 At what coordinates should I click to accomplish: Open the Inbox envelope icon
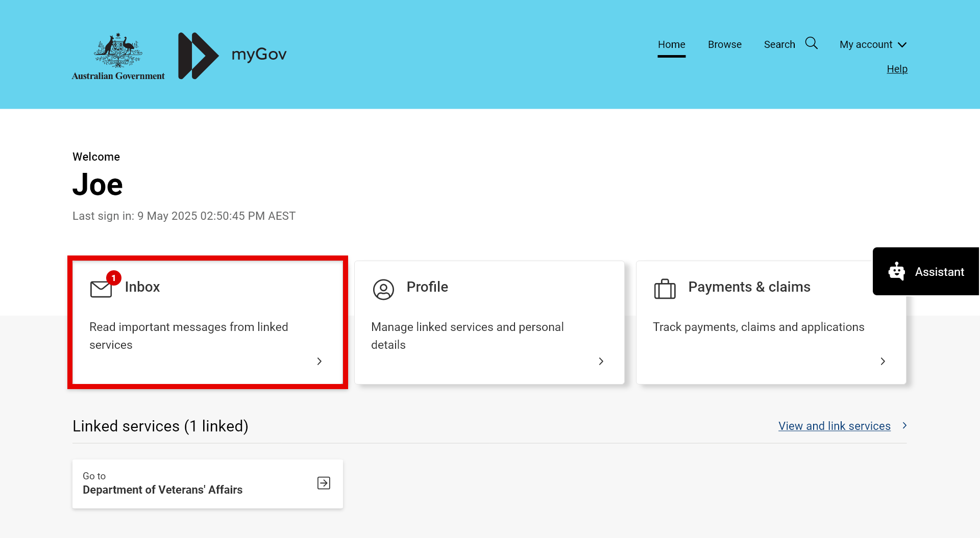click(101, 288)
